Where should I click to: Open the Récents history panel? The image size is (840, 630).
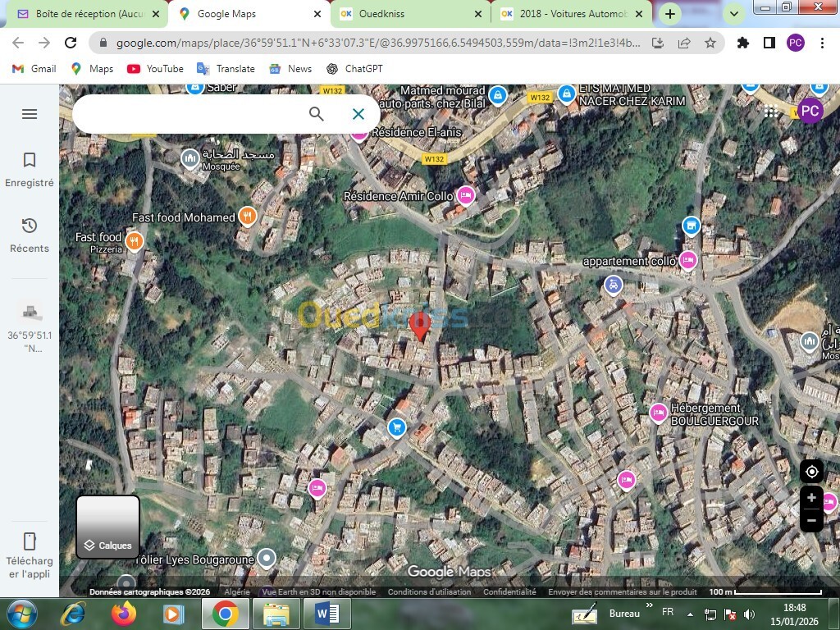coord(30,235)
